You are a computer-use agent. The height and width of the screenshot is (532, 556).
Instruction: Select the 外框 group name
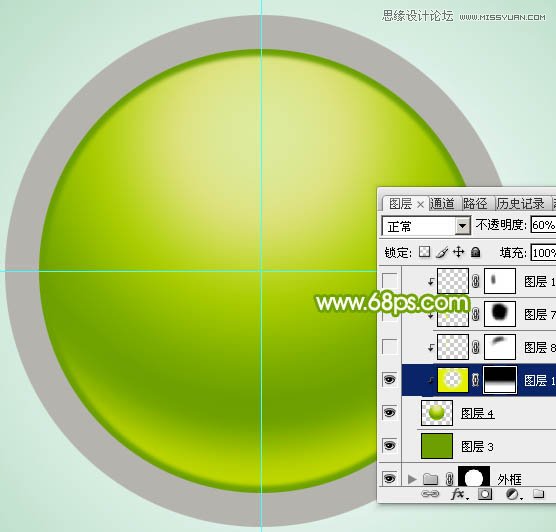(x=509, y=480)
